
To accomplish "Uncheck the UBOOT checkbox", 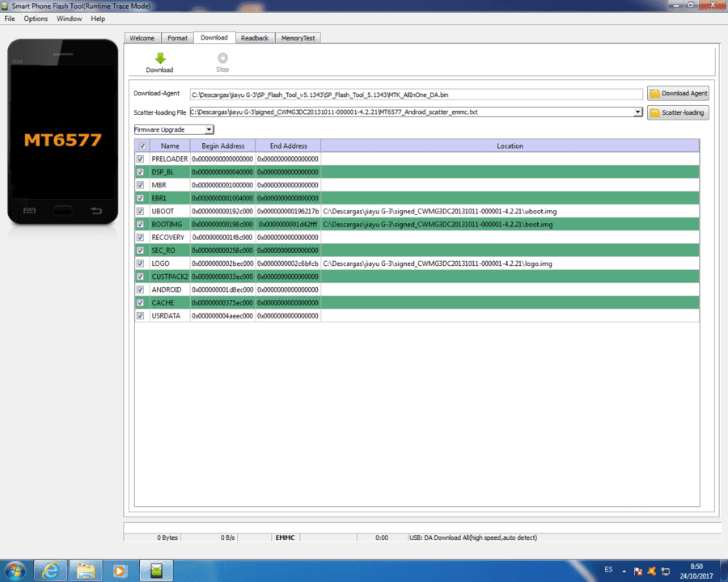I will tap(140, 211).
